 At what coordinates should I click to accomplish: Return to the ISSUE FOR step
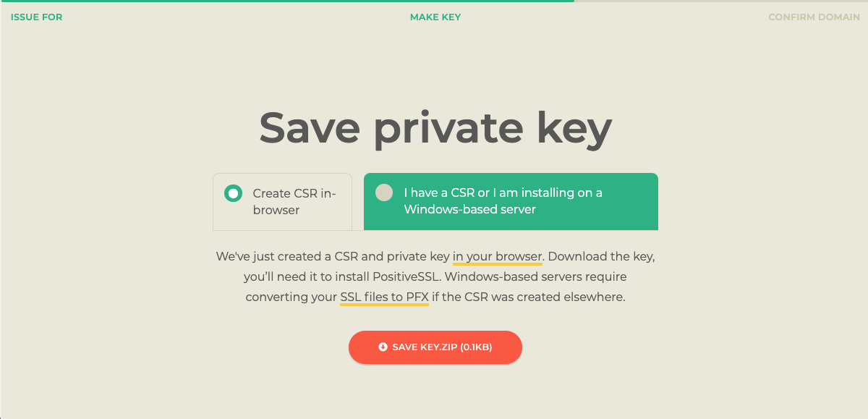[36, 17]
